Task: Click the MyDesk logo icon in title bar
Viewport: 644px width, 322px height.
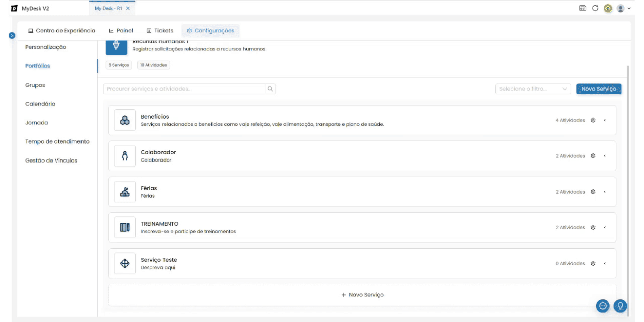Action: coord(13,8)
